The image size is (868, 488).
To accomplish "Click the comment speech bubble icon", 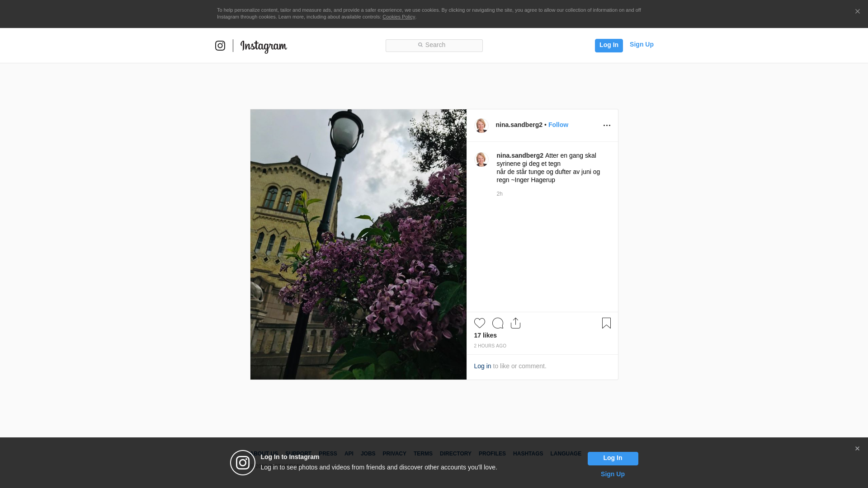I will point(498,323).
